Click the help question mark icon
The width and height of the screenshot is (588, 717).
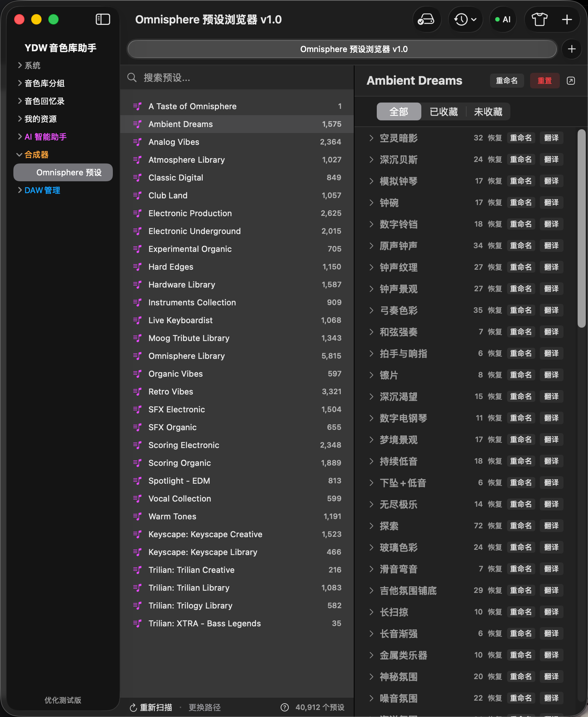(x=285, y=707)
